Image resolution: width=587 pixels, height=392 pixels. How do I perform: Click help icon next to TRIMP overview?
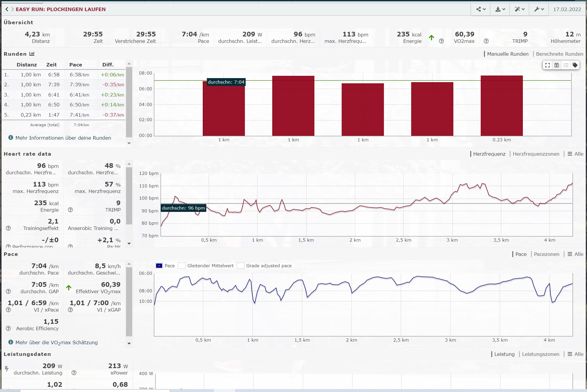486,41
